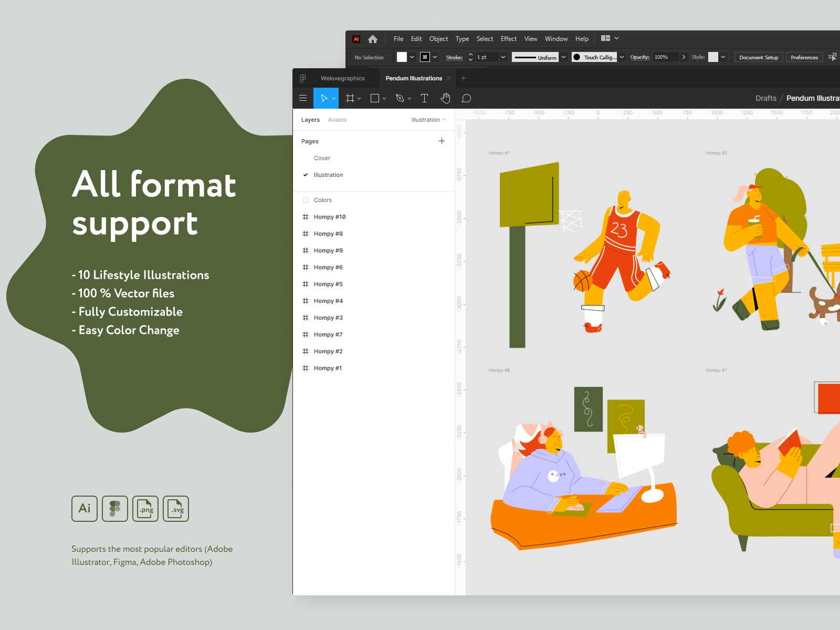Open the Stroke weight dropdown
The height and width of the screenshot is (630, 840).
503,57
